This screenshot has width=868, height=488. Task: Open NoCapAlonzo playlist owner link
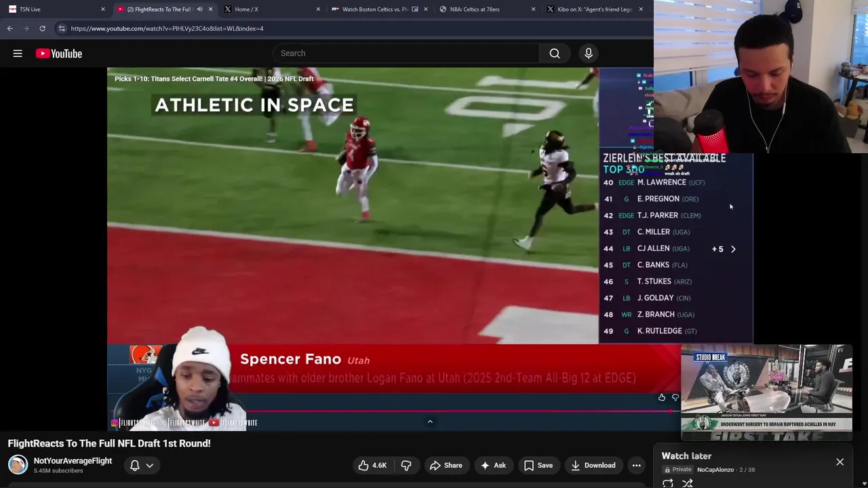715,470
